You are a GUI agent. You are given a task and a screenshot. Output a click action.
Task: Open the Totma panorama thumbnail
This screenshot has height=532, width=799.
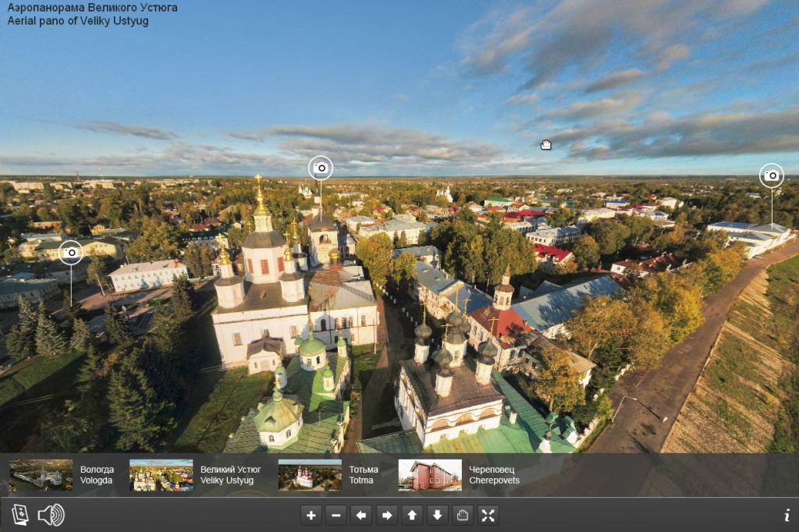point(310,475)
